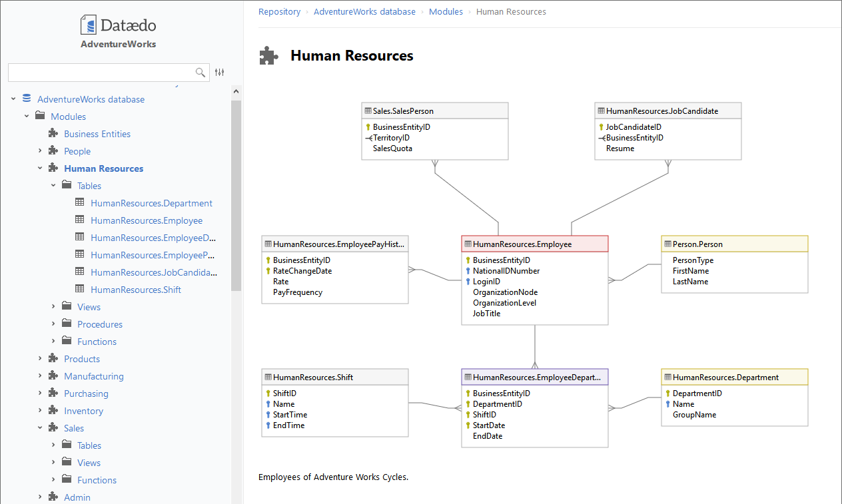This screenshot has height=504, width=842.
Task: Expand the Products module
Action: [39, 358]
